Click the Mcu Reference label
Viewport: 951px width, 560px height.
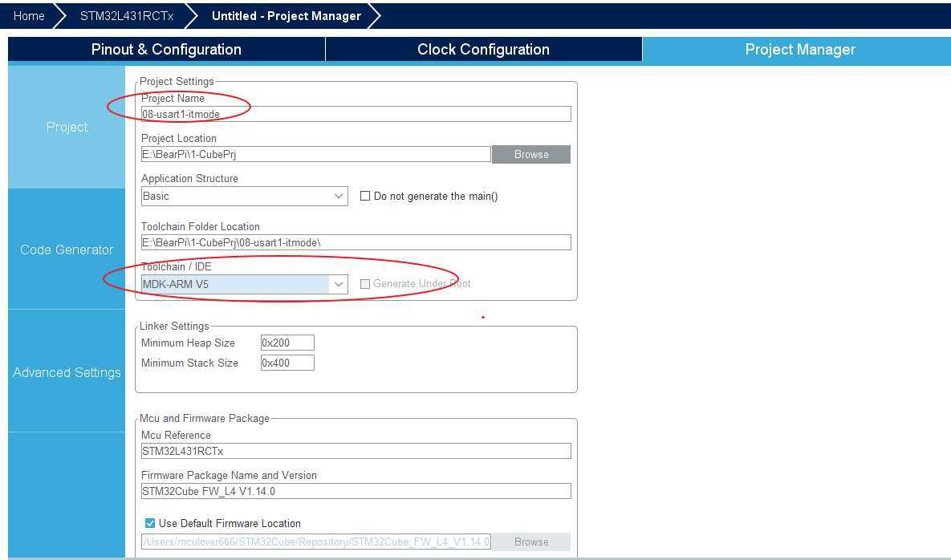pos(176,435)
